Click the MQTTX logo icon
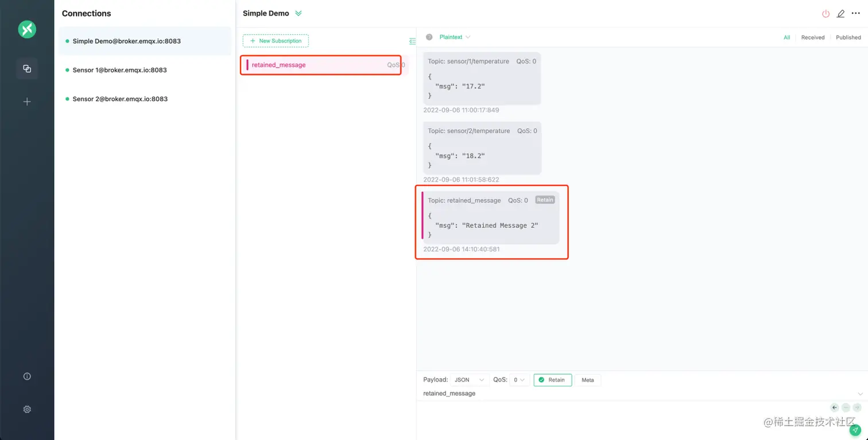This screenshot has width=868, height=440. 27,29
